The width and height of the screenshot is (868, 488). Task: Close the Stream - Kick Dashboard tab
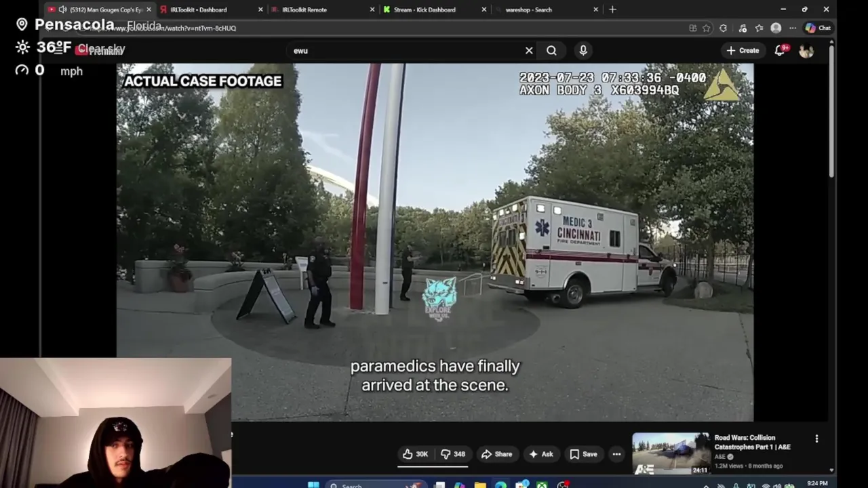tap(484, 9)
